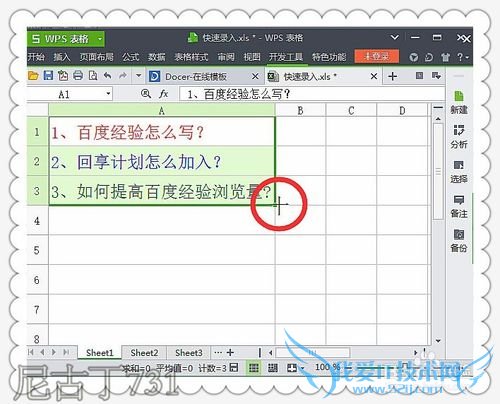Close the 快速录入.xls tab
This screenshot has width=500, height=404.
point(374,76)
